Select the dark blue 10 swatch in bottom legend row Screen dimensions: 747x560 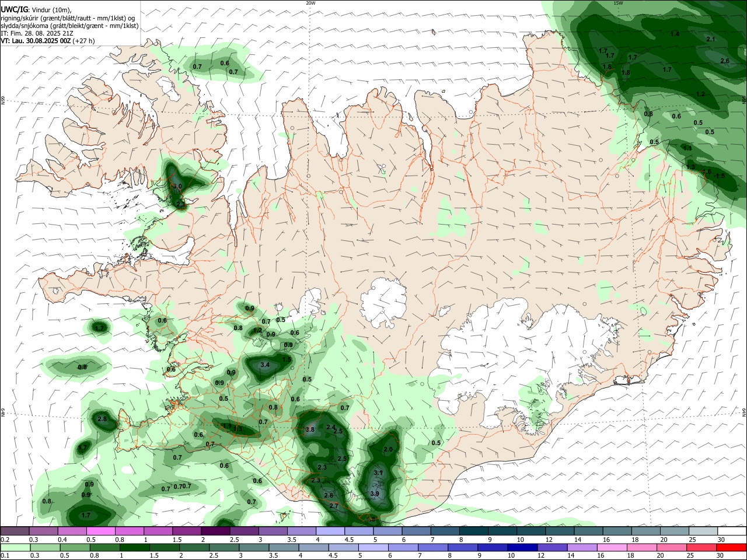[x=522, y=547]
